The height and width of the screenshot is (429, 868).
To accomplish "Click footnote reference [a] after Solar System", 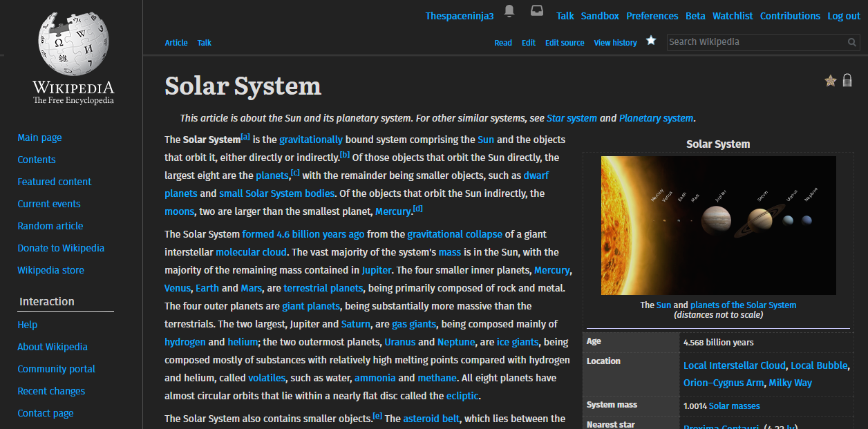I will [245, 137].
